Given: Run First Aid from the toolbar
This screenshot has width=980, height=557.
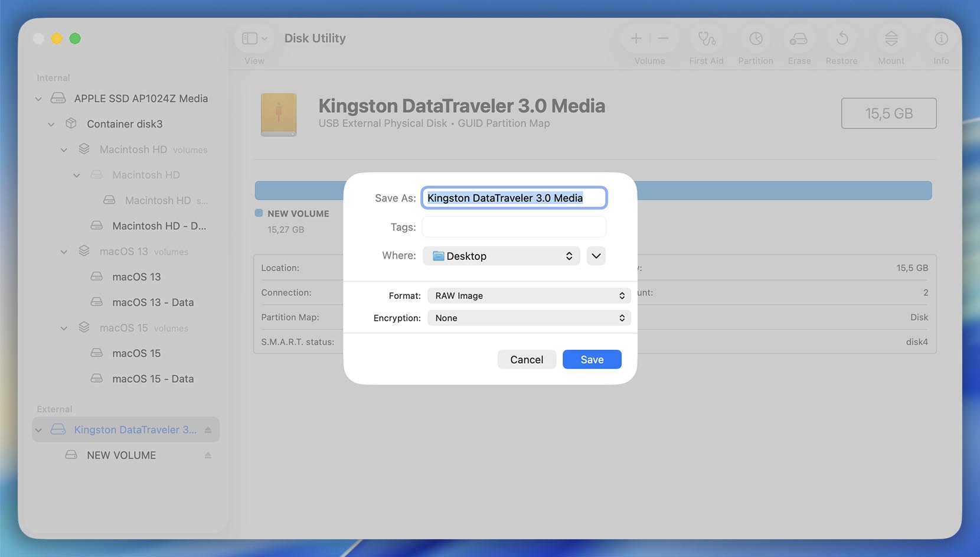Looking at the screenshot, I should [706, 39].
